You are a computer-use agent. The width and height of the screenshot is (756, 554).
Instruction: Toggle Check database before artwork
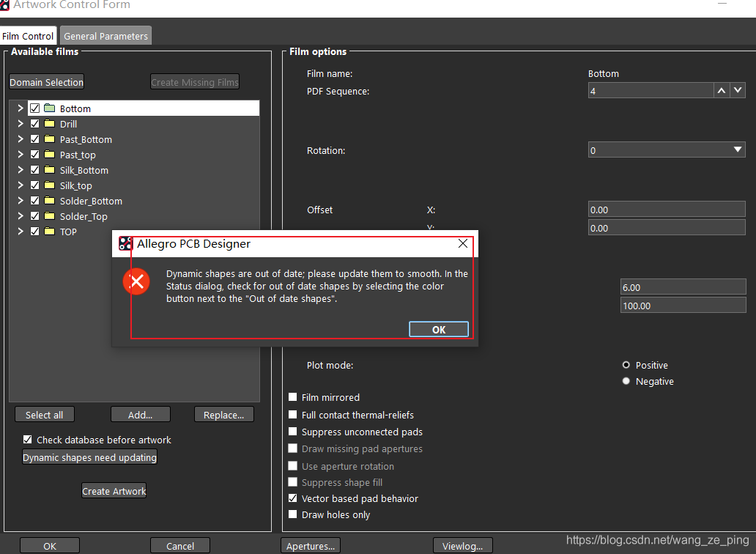(28, 440)
